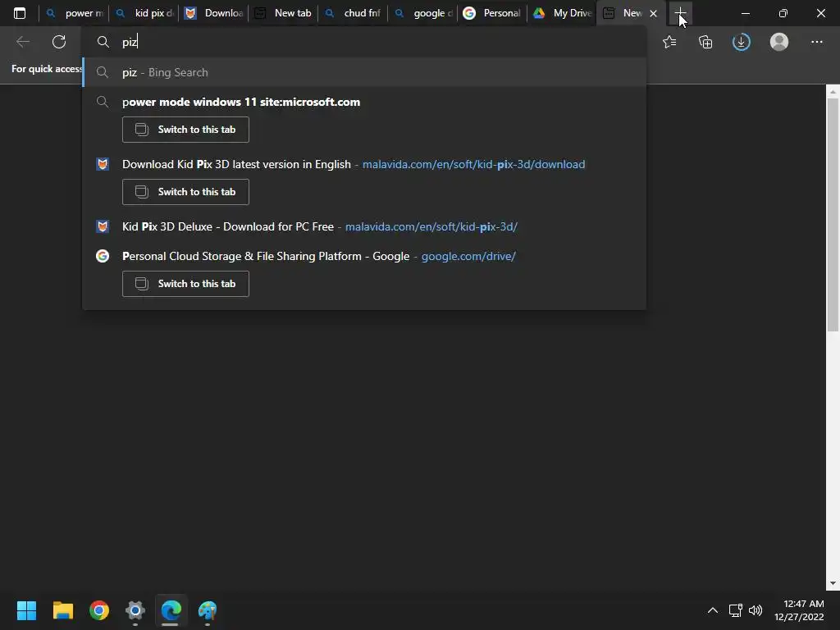Go back with the back arrow
The image size is (840, 630).
point(23,42)
